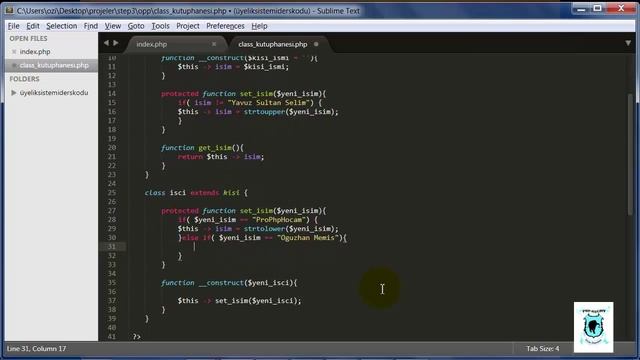
Task: Select class_kutuphanesi.php in Open Files sidebar
Action: (x=54, y=65)
